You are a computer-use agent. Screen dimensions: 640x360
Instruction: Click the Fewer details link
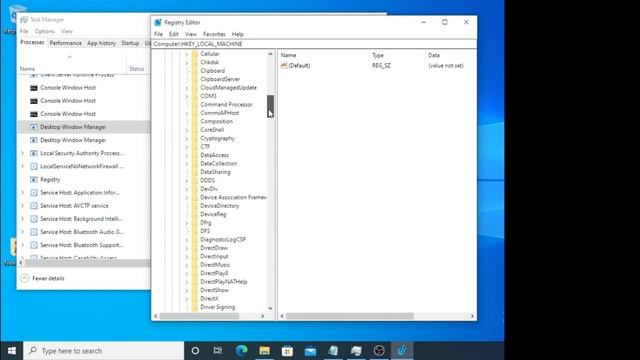(x=48, y=278)
